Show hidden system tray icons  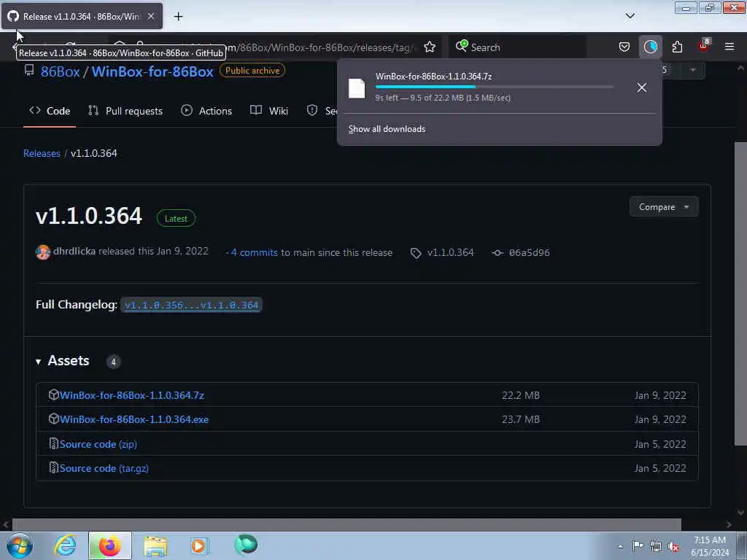pos(620,547)
